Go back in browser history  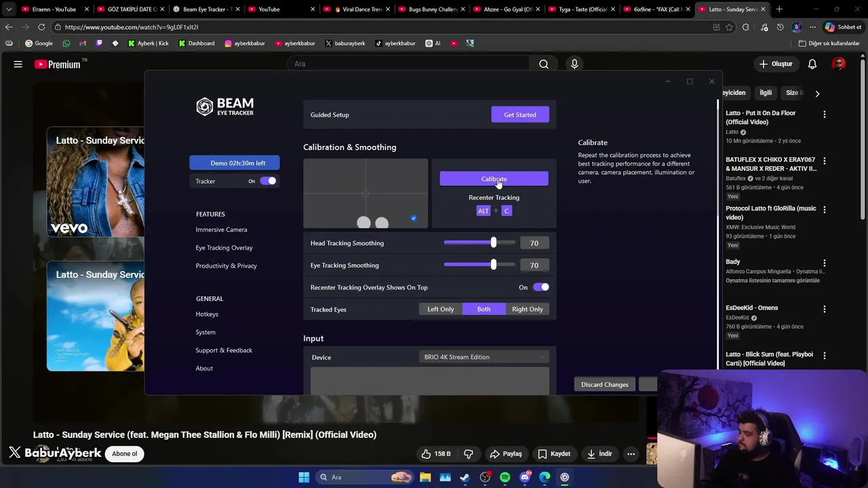click(9, 27)
